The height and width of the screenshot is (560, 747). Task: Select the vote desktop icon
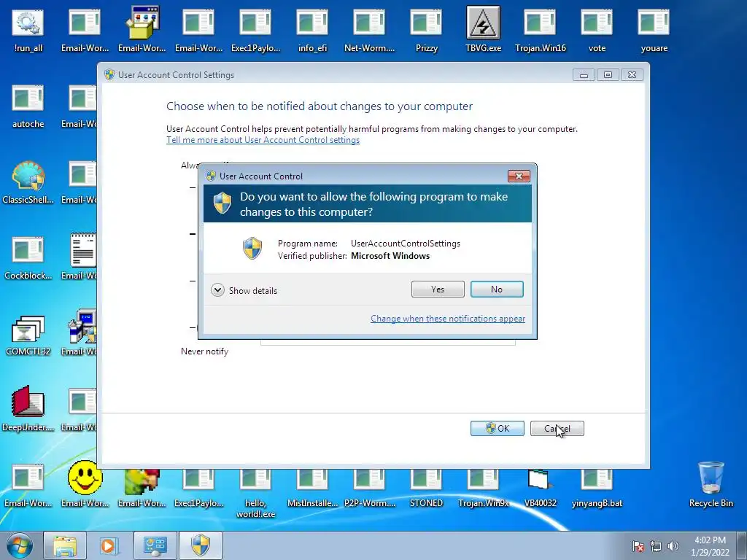point(597,30)
